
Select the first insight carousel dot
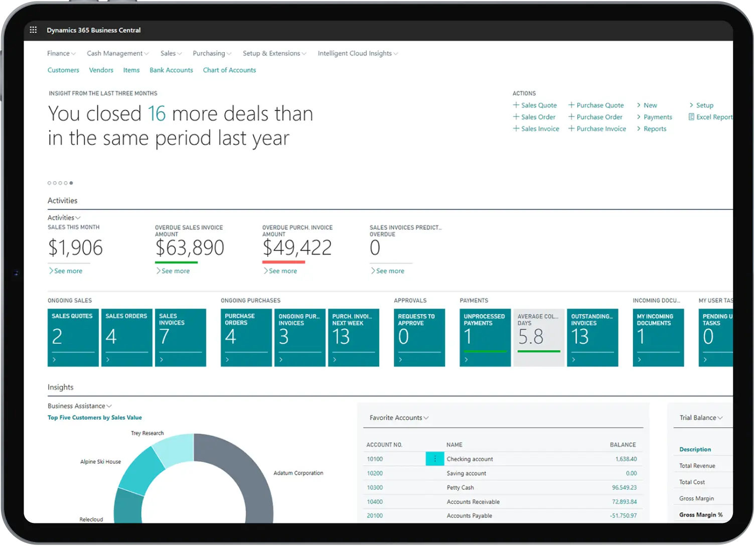click(49, 183)
